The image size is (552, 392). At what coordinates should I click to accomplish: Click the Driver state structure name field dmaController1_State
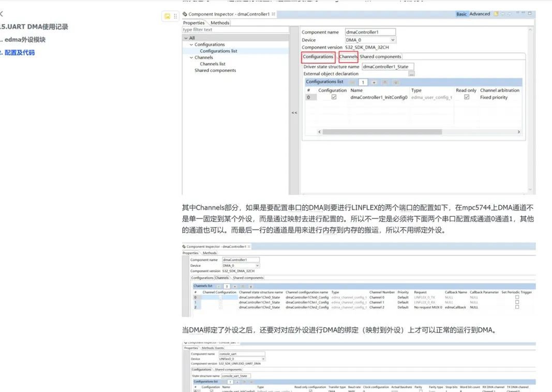(387, 67)
